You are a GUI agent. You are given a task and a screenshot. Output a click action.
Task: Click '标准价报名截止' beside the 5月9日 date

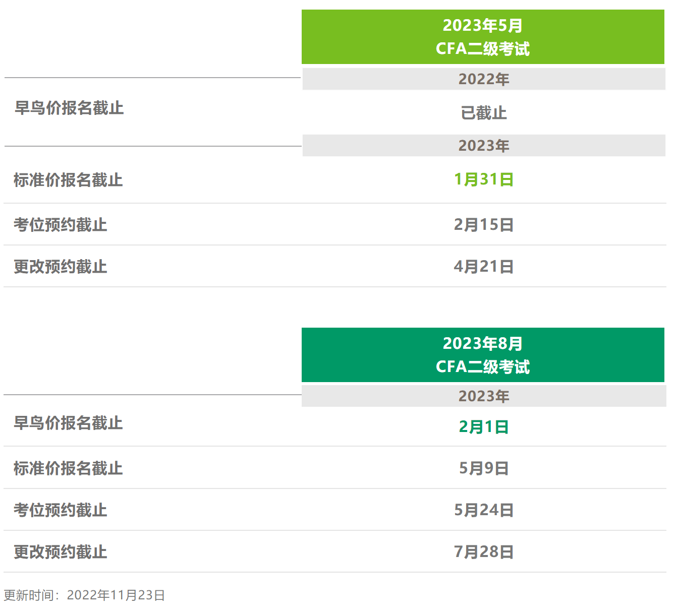[x=68, y=468]
